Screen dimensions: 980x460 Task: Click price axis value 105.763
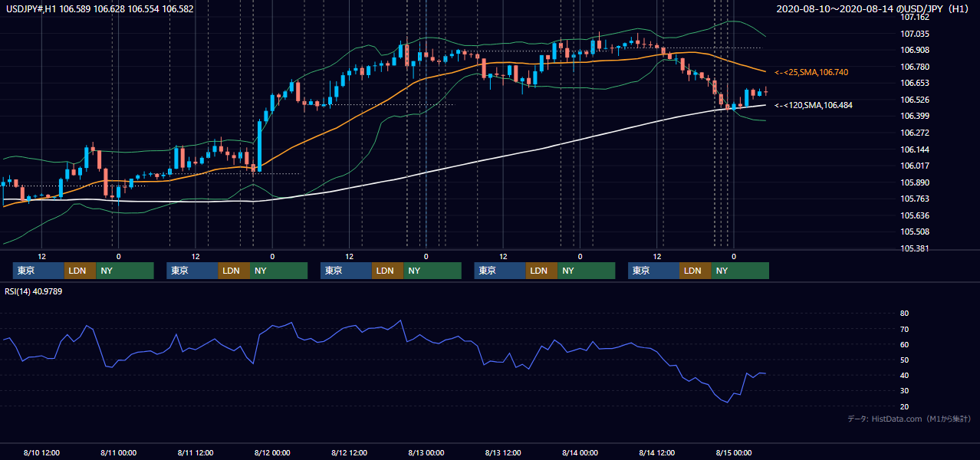(915, 199)
